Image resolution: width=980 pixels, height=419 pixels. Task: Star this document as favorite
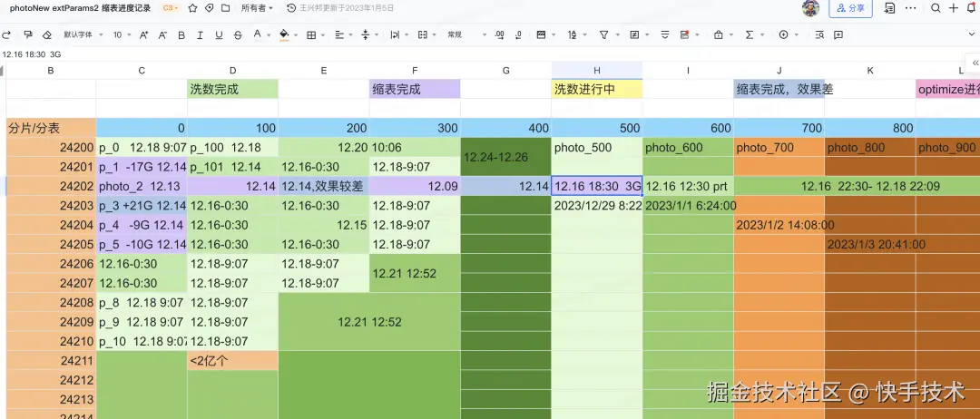click(x=192, y=8)
